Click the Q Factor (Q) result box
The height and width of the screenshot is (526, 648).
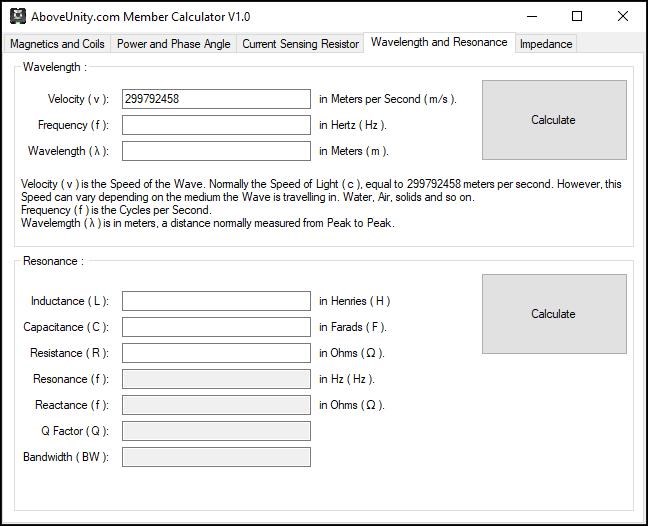(x=216, y=431)
